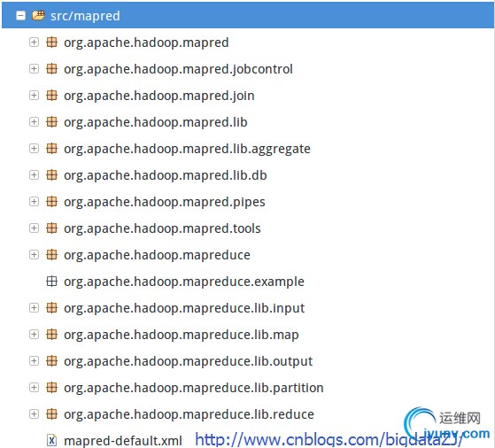Click package icon of mapred.lib.db
The height and width of the screenshot is (448, 495).
pyautogui.click(x=51, y=174)
